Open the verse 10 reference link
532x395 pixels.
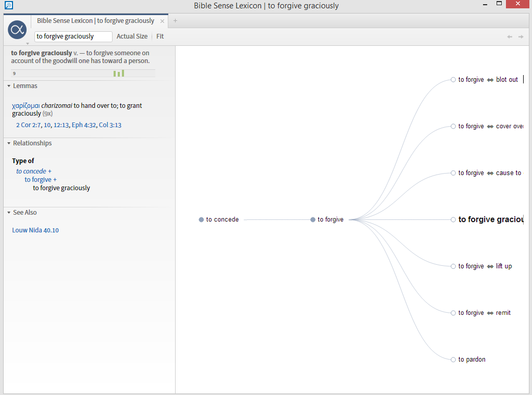click(x=47, y=125)
